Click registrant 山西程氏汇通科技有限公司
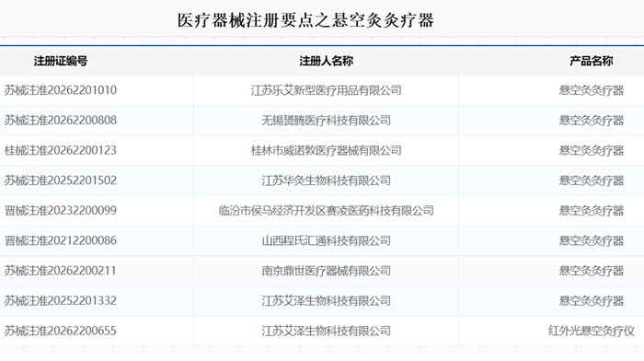 [x=326, y=240]
